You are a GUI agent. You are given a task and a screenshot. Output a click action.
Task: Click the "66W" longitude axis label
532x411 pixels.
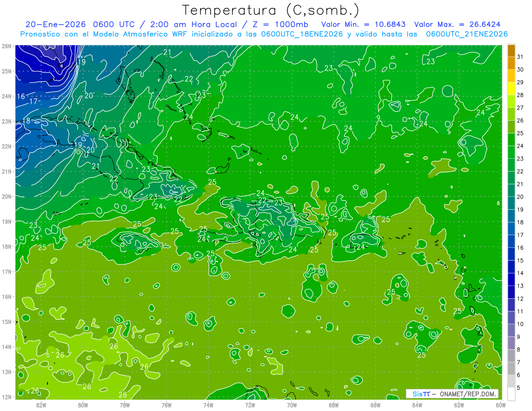tap(376, 405)
